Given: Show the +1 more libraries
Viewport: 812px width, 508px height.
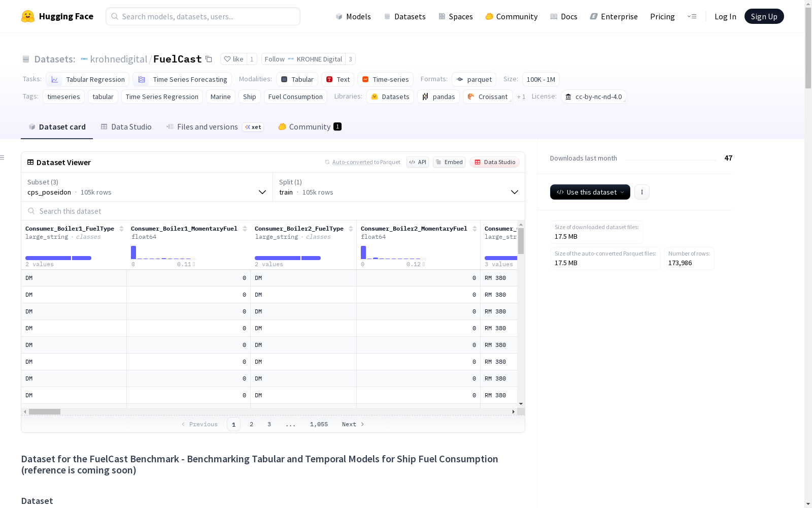Looking at the screenshot, I should [521, 97].
